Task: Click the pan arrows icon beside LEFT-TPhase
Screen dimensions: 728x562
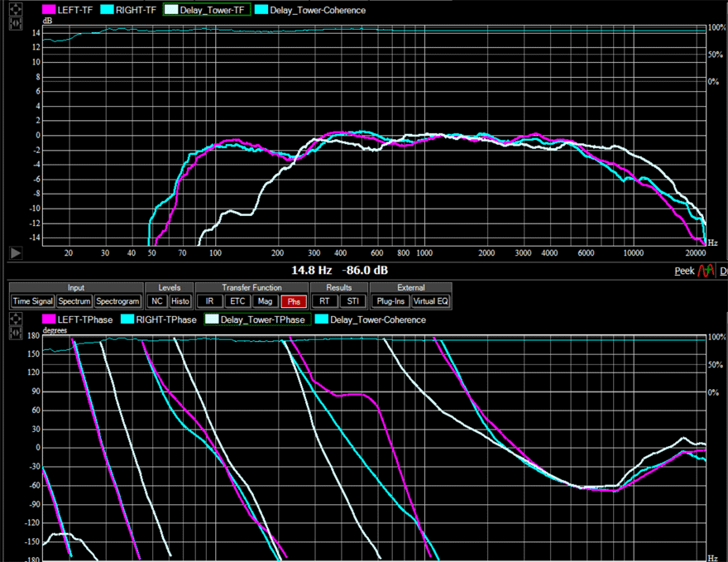Action: (16, 319)
